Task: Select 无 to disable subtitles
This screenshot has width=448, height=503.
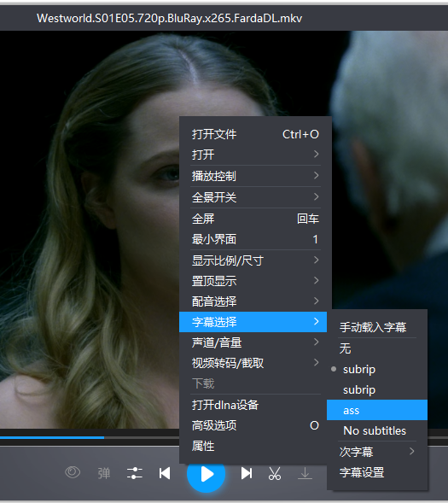Action: pos(377,348)
